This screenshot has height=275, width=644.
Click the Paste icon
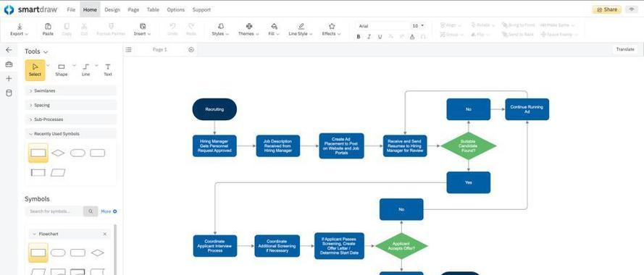tap(48, 26)
